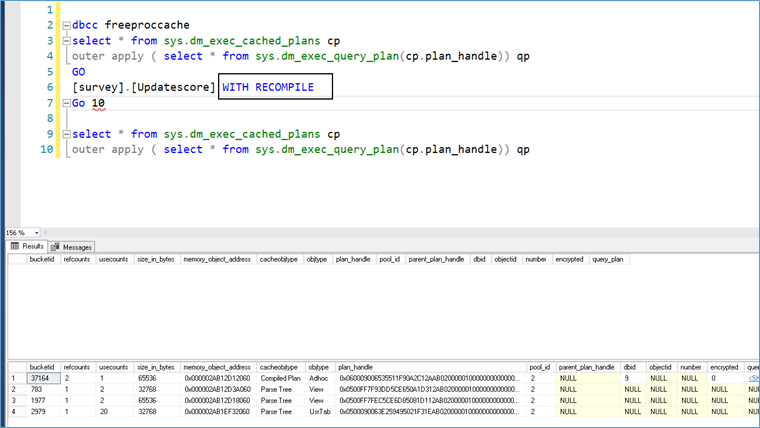Open the 156 % zoom dropdown
This screenshot has width=760, height=428.
pyautogui.click(x=36, y=233)
